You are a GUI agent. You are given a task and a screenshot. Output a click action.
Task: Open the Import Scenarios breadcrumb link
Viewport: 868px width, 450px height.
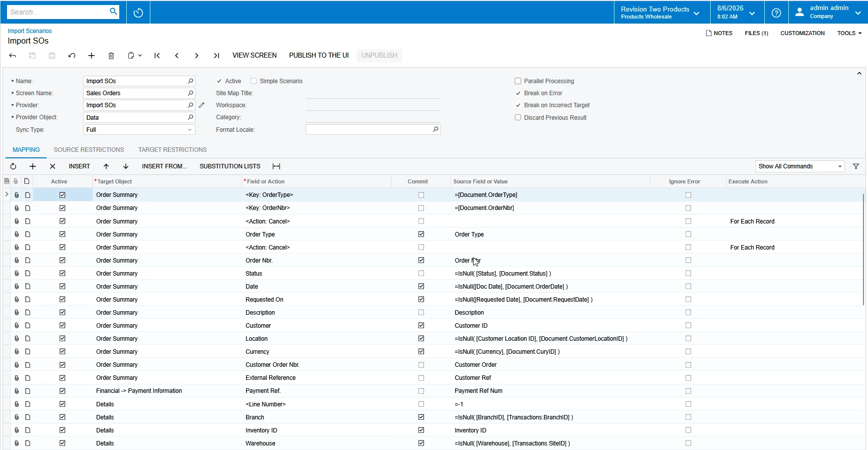(x=30, y=31)
